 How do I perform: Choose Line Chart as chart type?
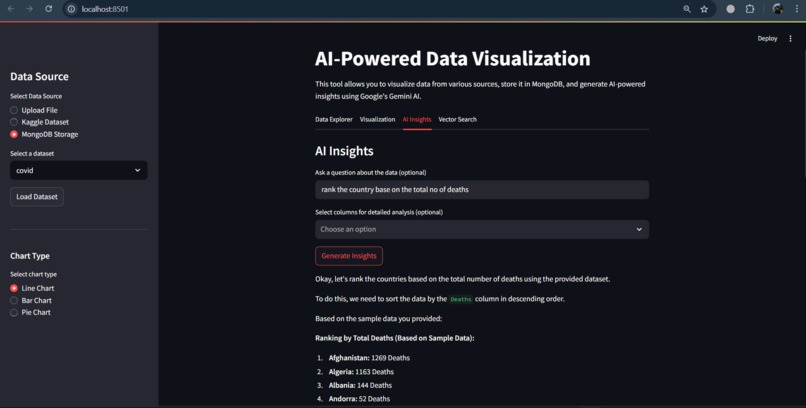pos(32,288)
